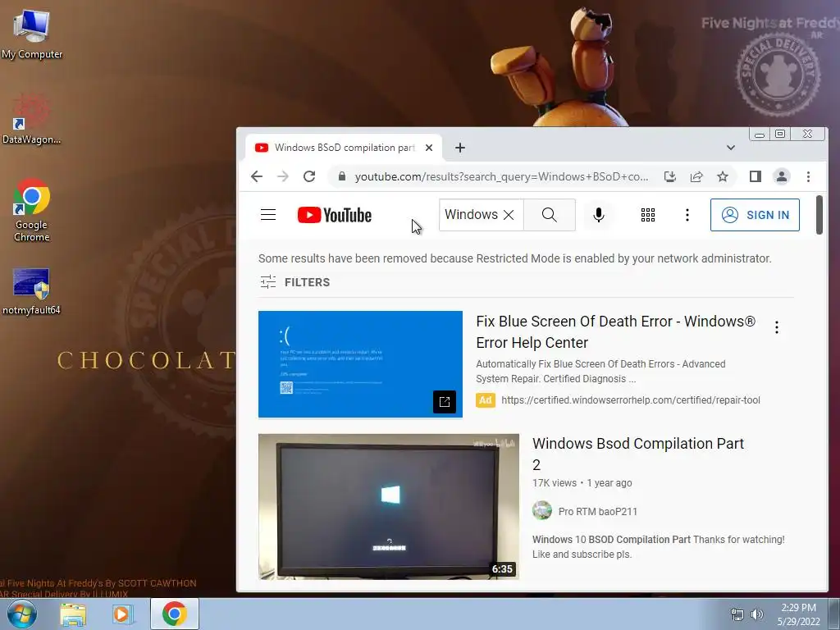Bookmark this page with the star
This screenshot has width=840, height=630.
pyautogui.click(x=723, y=177)
